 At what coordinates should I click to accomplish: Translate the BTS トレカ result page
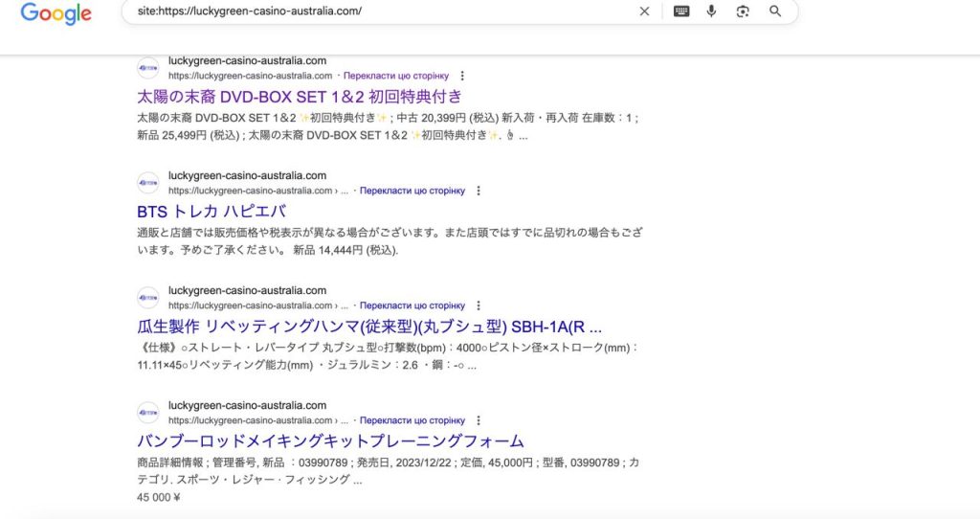click(412, 191)
